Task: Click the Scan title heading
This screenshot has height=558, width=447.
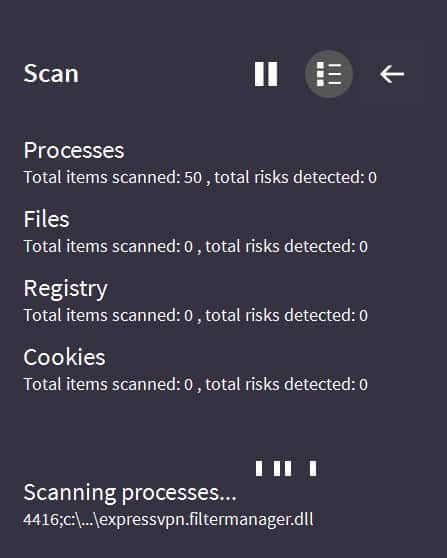Action: point(51,74)
